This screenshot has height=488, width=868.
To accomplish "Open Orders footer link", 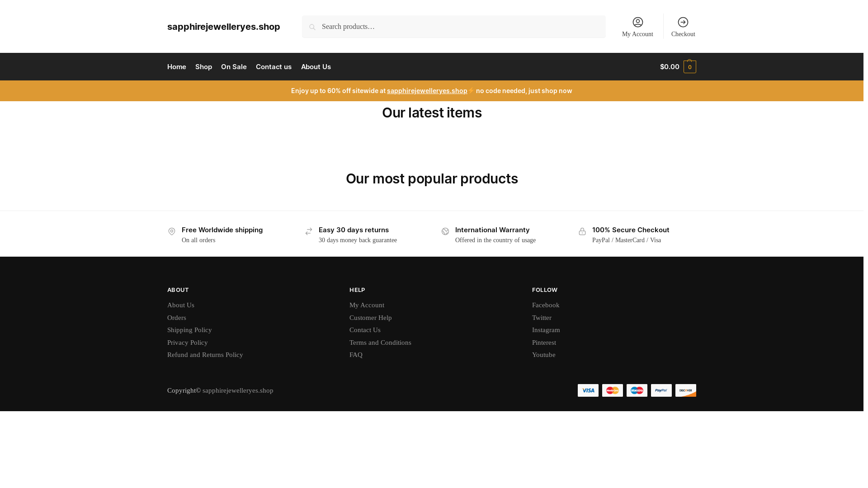I will pos(177,318).
